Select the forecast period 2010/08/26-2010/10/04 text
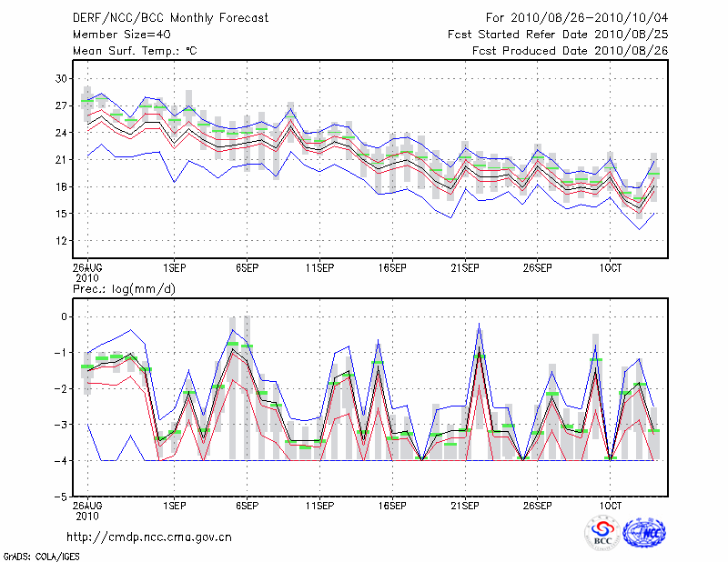This screenshot has width=728, height=562. [577, 18]
